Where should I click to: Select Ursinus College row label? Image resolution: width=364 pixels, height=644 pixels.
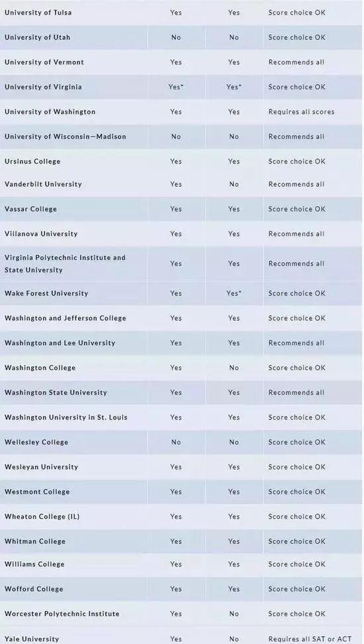(32, 162)
